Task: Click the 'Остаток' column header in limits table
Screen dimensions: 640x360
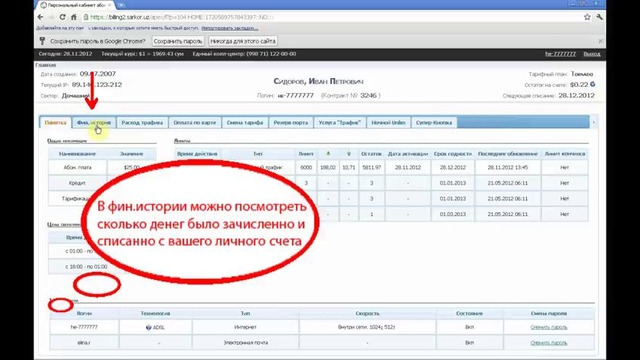Action: coord(371,154)
